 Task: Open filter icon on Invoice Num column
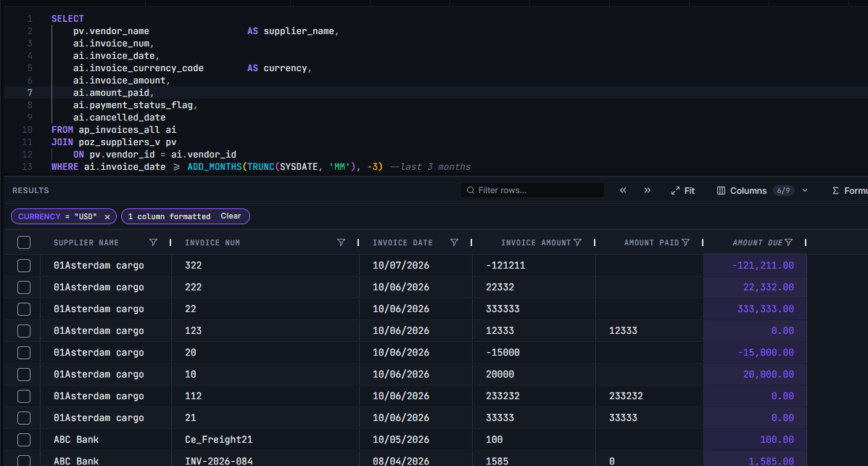point(341,242)
